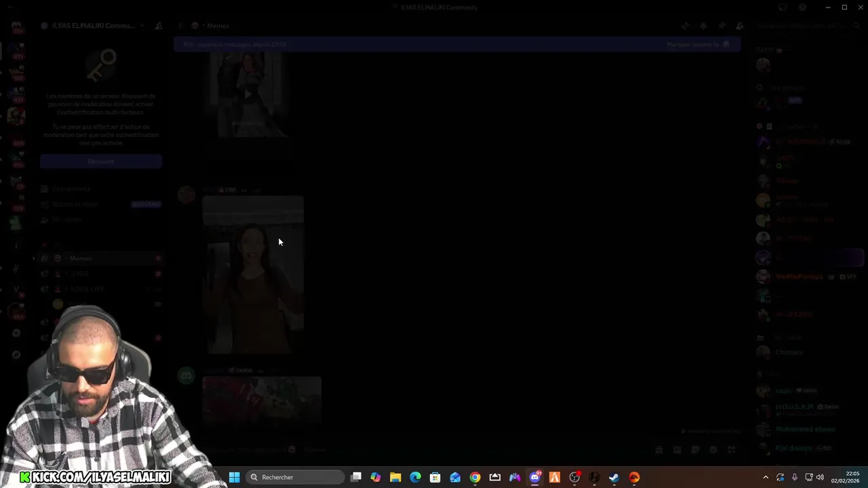Maximize the Discord window
868x488 pixels.
pos(844,7)
